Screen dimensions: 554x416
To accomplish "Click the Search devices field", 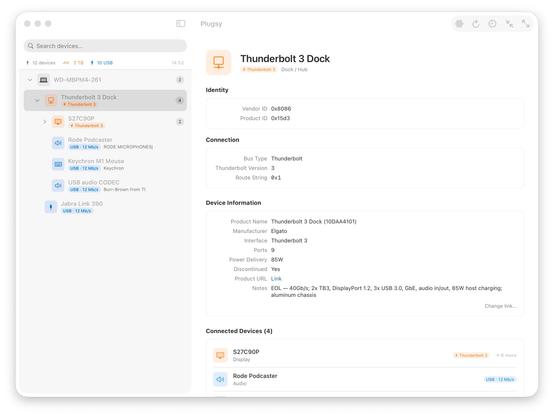I will point(105,46).
